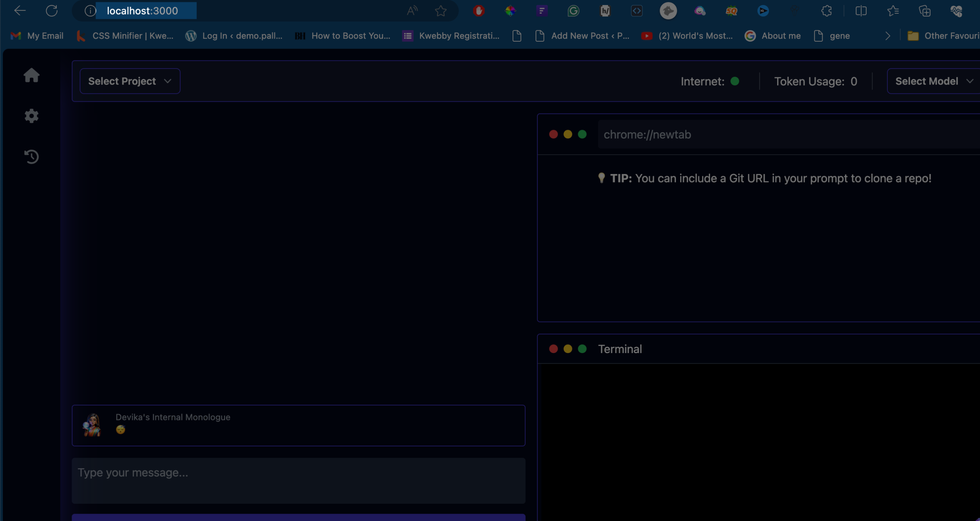Open the browser Extensions puzzle icon
This screenshot has height=521, width=980.
[x=826, y=11]
